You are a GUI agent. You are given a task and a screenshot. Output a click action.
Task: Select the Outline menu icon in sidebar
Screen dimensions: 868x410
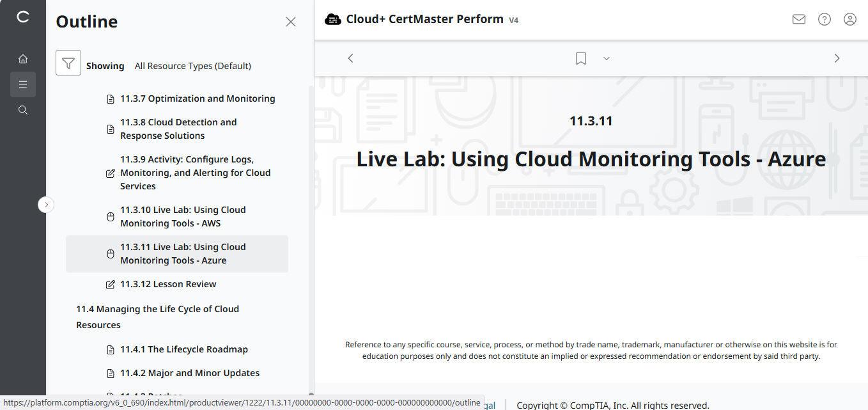[x=23, y=84]
